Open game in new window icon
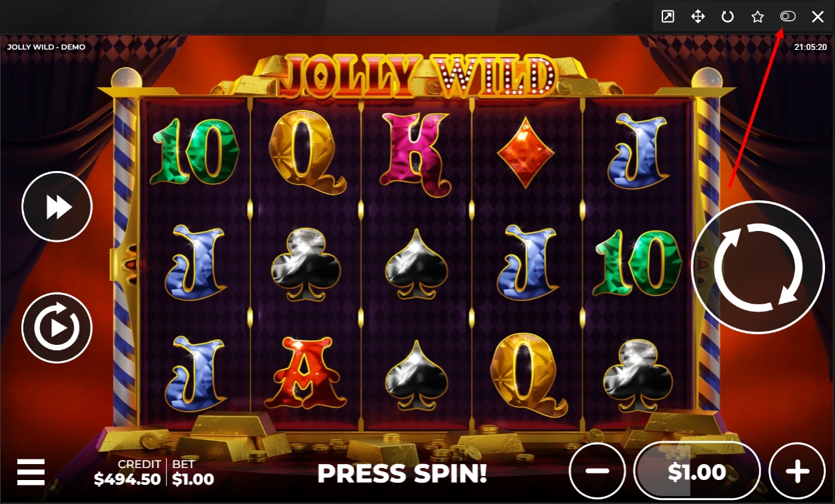835x504 pixels. 668,17
